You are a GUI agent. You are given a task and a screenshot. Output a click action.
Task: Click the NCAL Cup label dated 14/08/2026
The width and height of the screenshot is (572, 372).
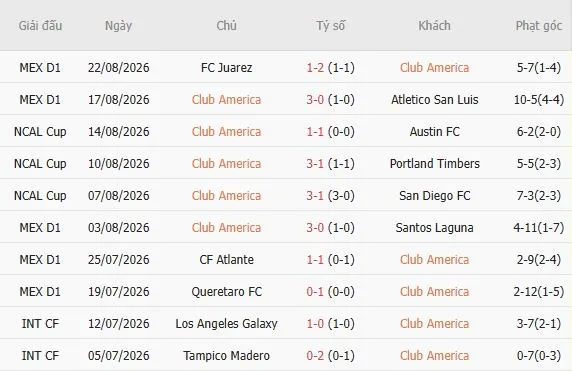click(x=40, y=132)
